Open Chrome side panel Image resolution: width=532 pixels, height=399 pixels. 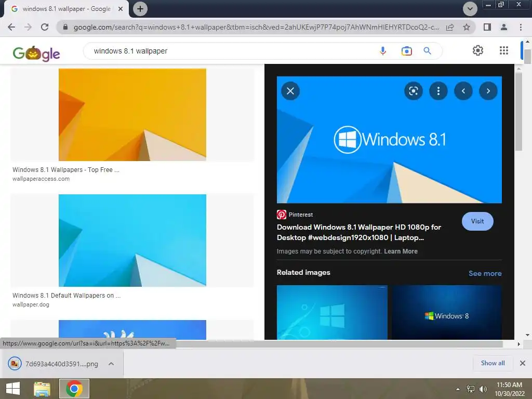coord(487,27)
